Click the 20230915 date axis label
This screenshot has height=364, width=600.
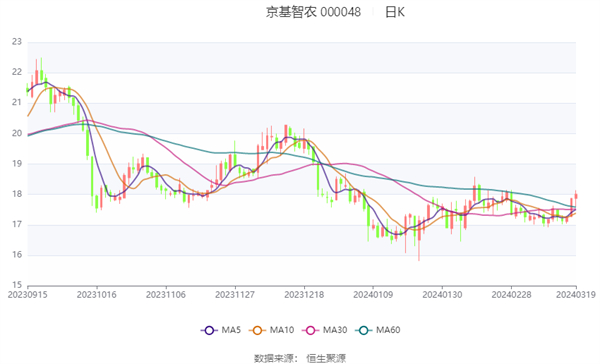28,295
